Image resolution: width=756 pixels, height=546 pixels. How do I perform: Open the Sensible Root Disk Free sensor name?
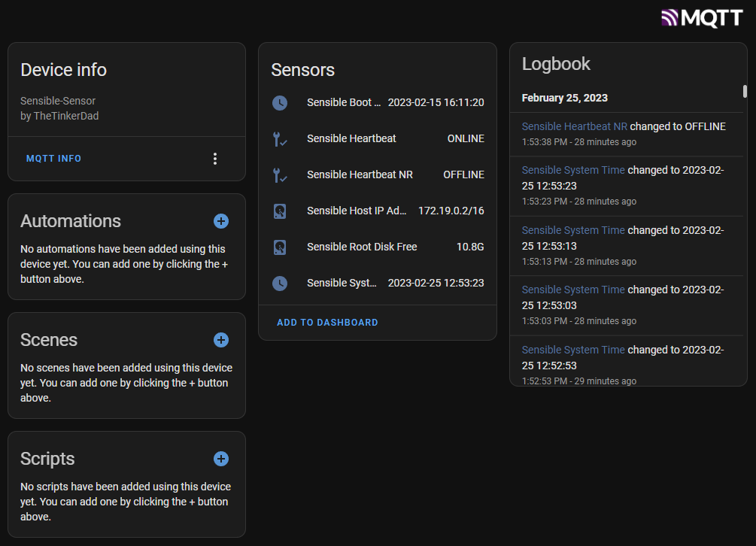click(x=362, y=247)
